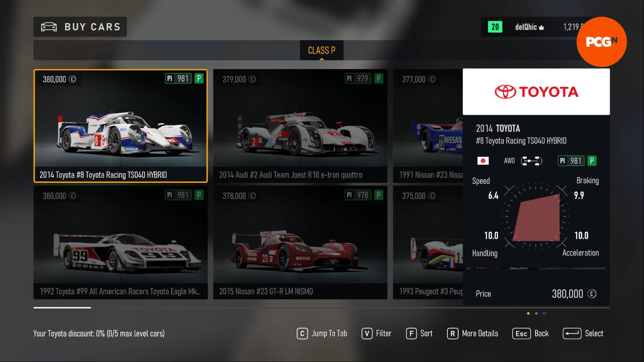Click the second page indicator dot
The image size is (644, 362).
pos(536,313)
